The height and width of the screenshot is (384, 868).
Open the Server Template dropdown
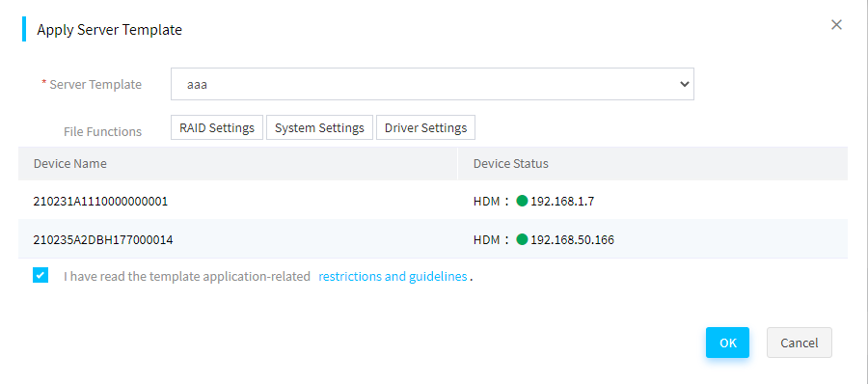pyautogui.click(x=432, y=84)
